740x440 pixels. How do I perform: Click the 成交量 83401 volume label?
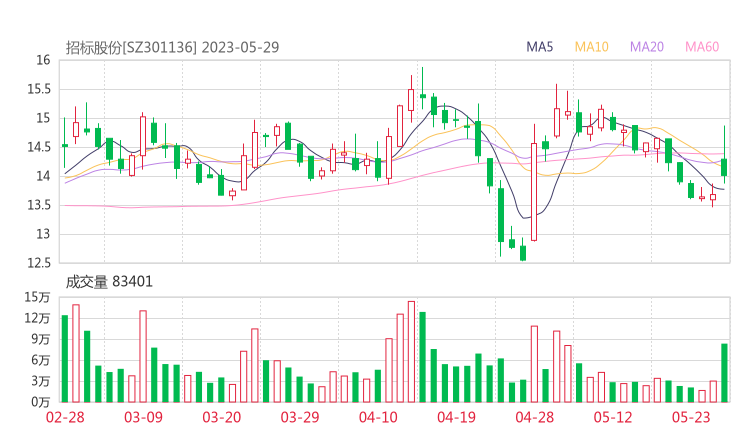(x=109, y=282)
